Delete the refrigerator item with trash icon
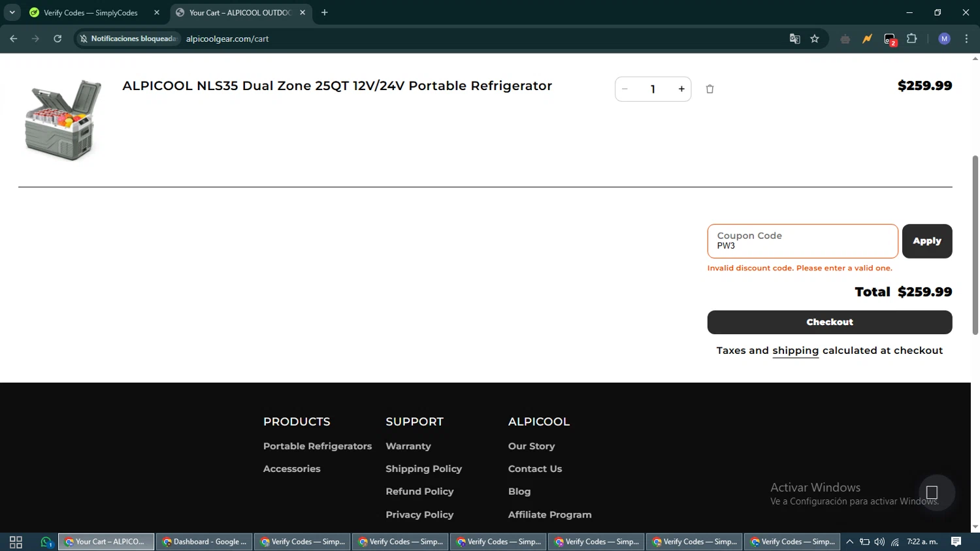The height and width of the screenshot is (551, 980). 710,89
